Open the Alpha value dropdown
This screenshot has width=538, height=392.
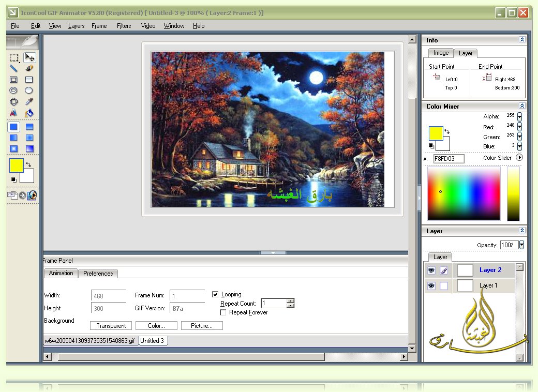click(x=520, y=116)
